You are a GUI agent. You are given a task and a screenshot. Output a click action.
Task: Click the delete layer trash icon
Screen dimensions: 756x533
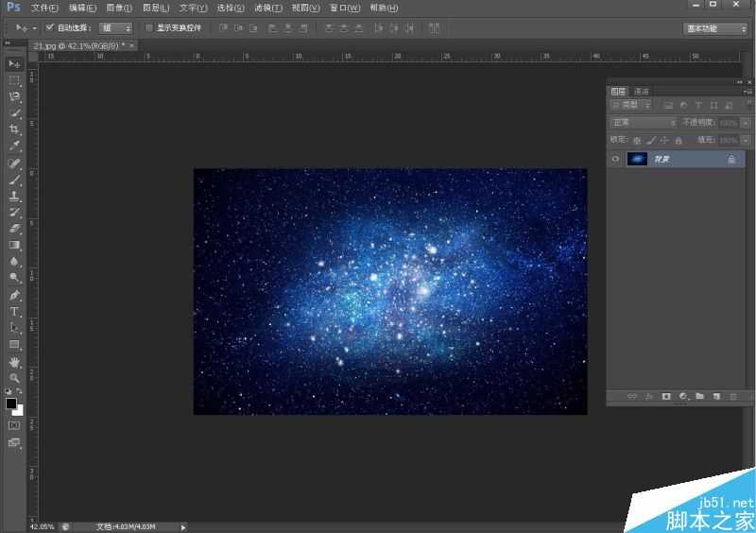click(732, 396)
